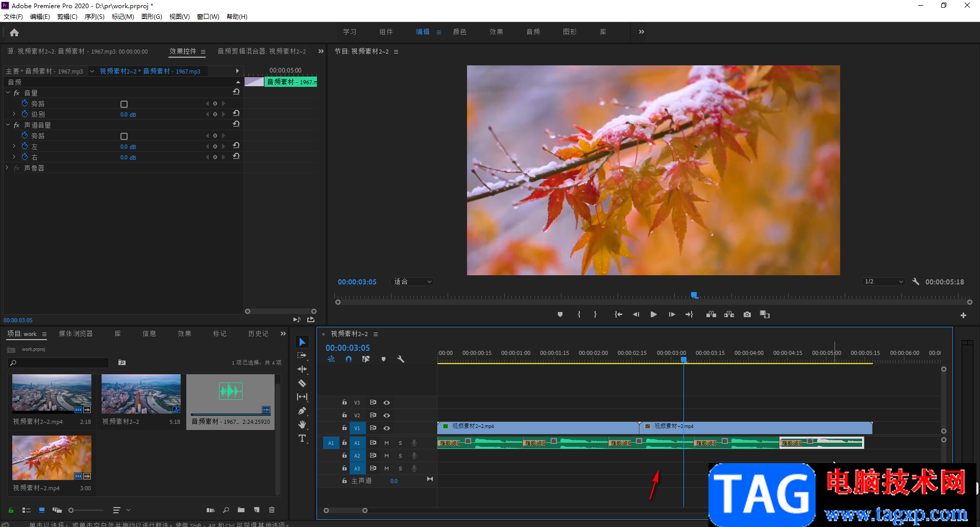Adjust project thumbnail size slider
This screenshot has width=980, height=527.
(x=71, y=510)
